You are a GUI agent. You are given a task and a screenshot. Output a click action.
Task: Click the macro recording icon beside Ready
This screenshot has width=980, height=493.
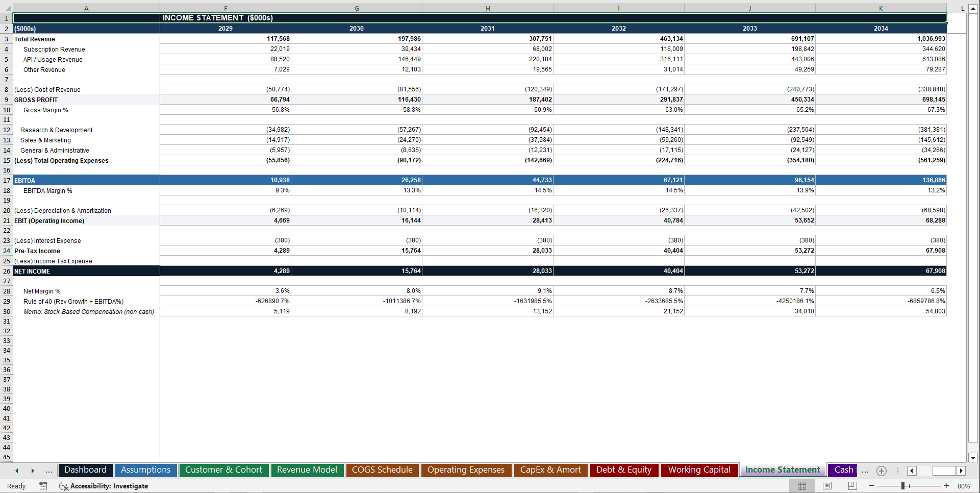click(x=43, y=486)
